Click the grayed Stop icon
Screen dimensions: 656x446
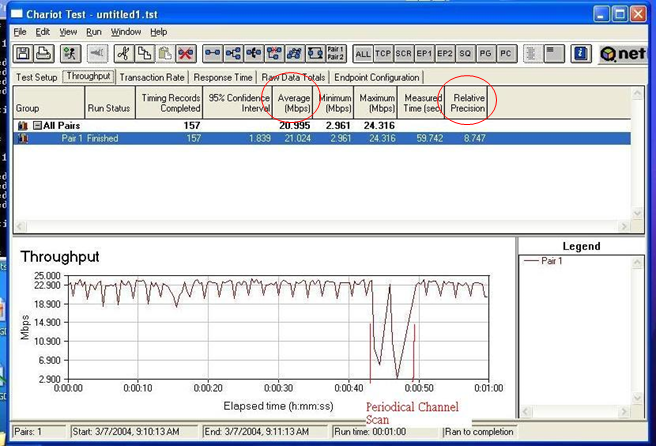pyautogui.click(x=97, y=54)
